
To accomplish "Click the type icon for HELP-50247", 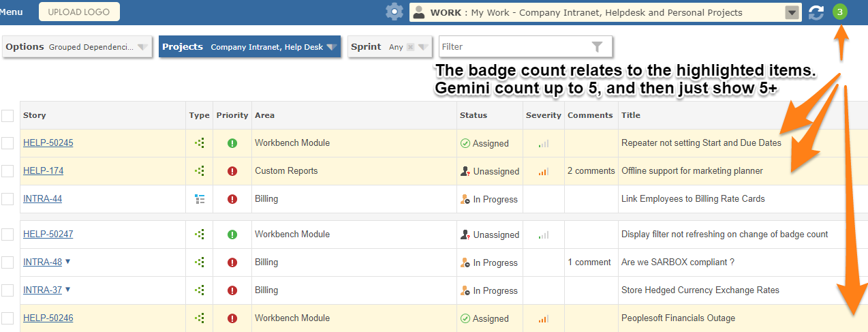I will 200,235.
